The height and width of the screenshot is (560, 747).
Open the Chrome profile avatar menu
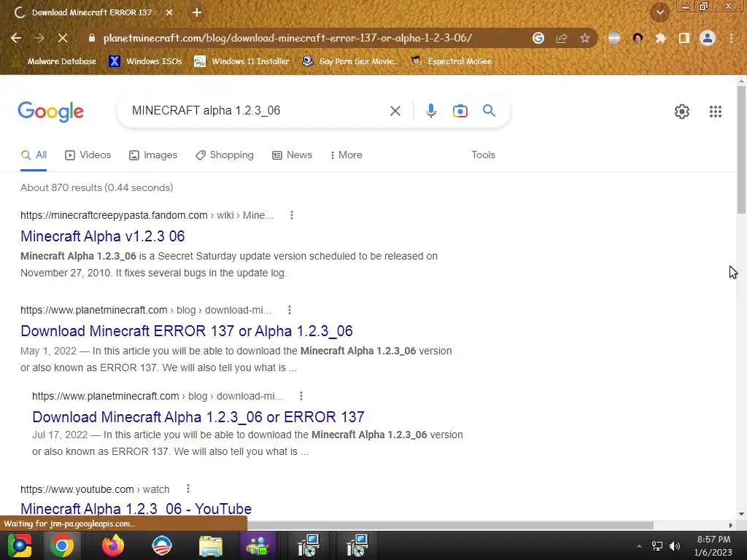(x=708, y=38)
